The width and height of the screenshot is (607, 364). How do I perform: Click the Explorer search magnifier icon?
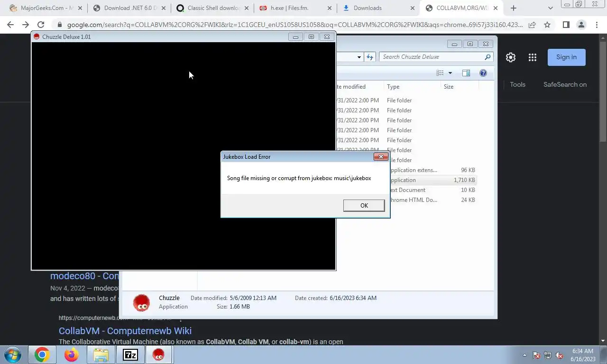click(487, 57)
